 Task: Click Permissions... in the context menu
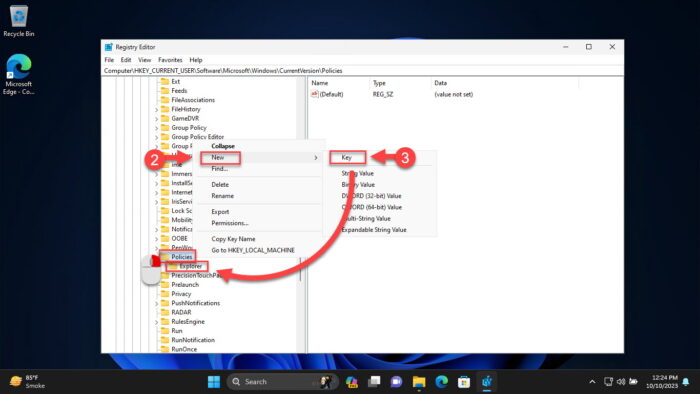pos(230,223)
